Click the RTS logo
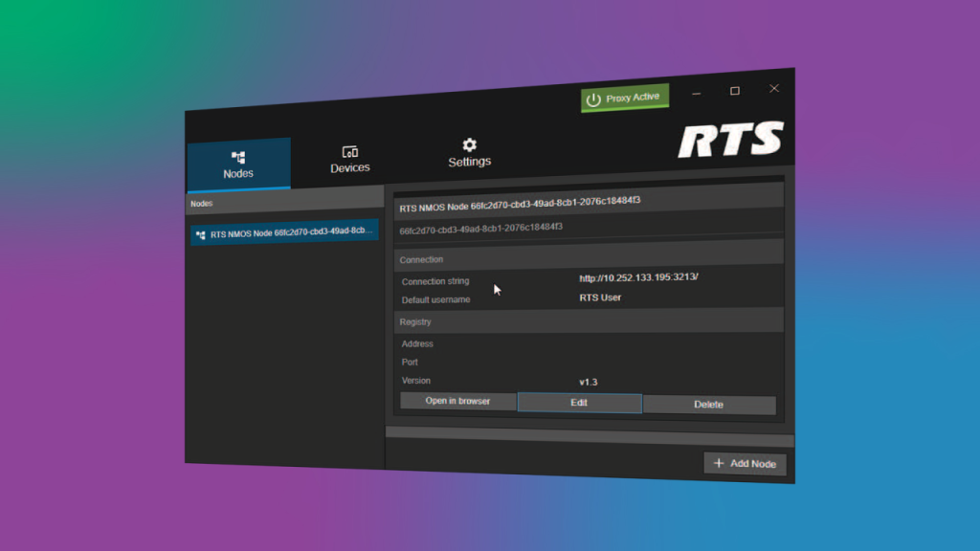 (730, 141)
